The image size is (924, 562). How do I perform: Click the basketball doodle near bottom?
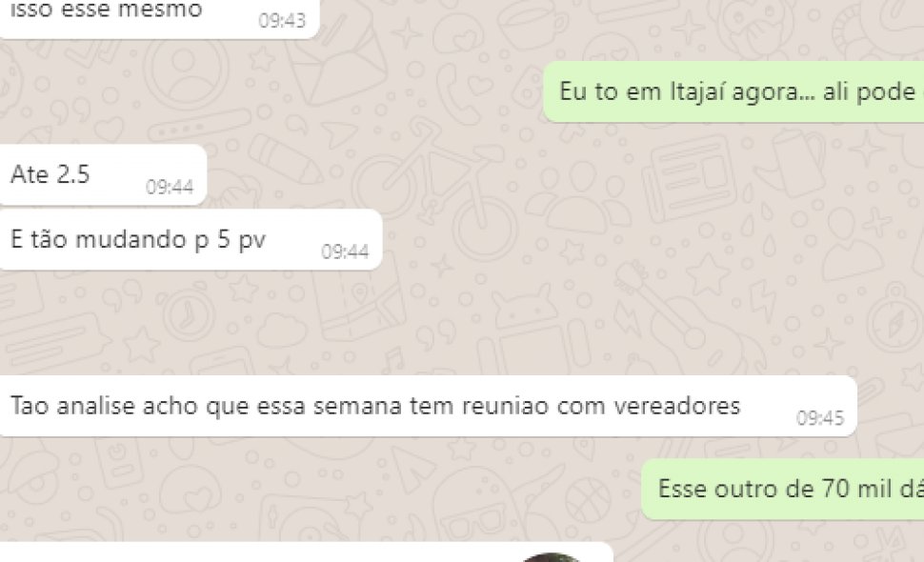tap(588, 501)
